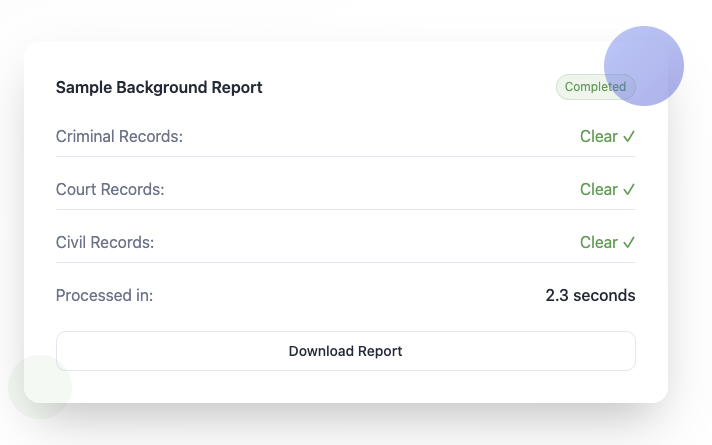Click the pale green circle at bottom-left
Viewport: 712px width, 445px height.
pos(40,387)
